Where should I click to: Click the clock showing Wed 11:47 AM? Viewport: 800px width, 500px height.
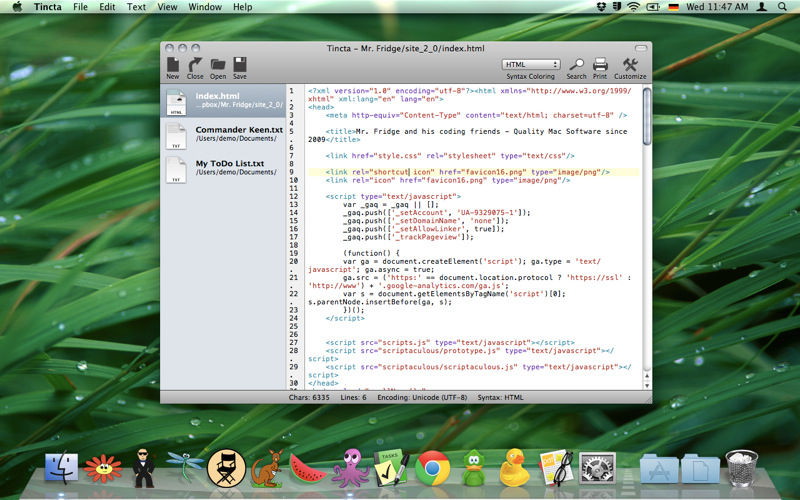[x=717, y=7]
